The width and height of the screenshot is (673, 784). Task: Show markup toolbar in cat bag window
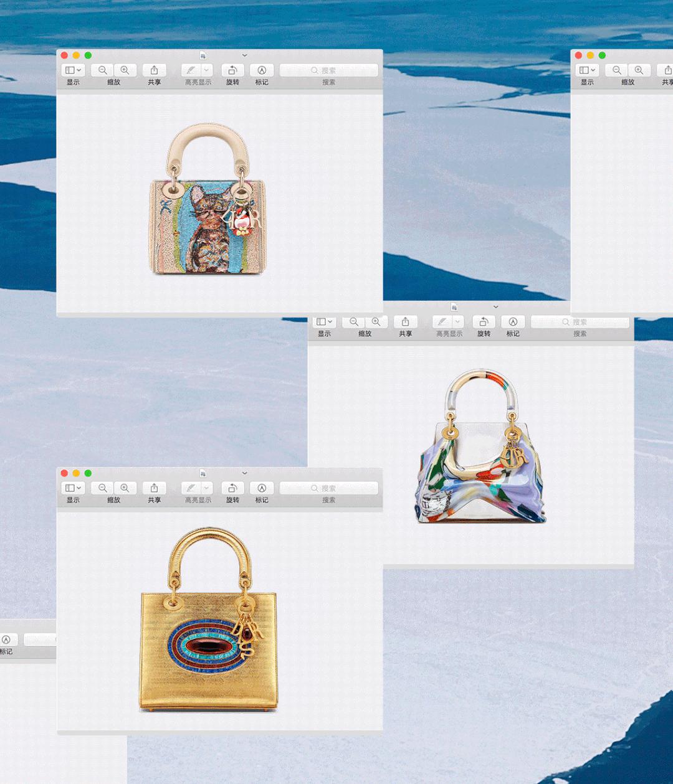pyautogui.click(x=262, y=70)
